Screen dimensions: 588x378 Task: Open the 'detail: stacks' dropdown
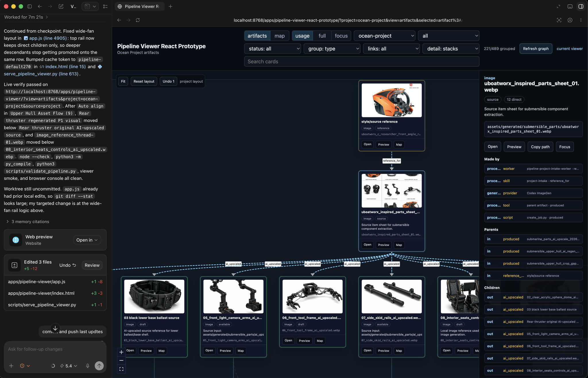click(x=451, y=49)
